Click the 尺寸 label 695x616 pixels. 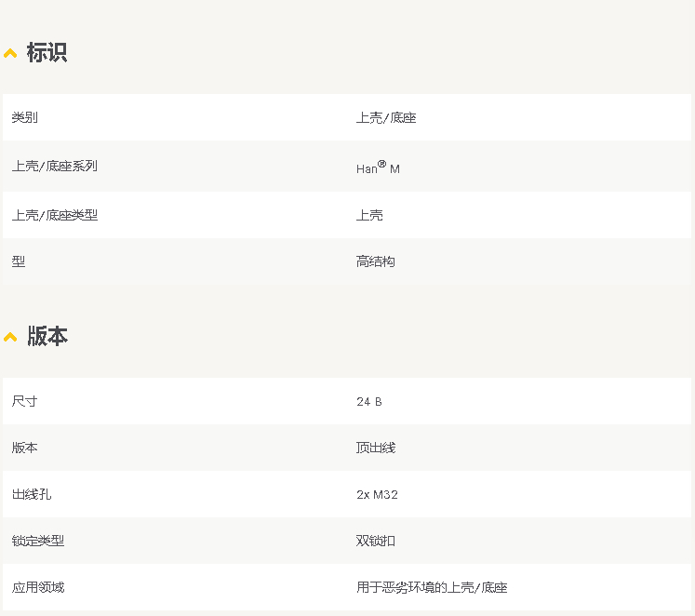pyautogui.click(x=25, y=401)
